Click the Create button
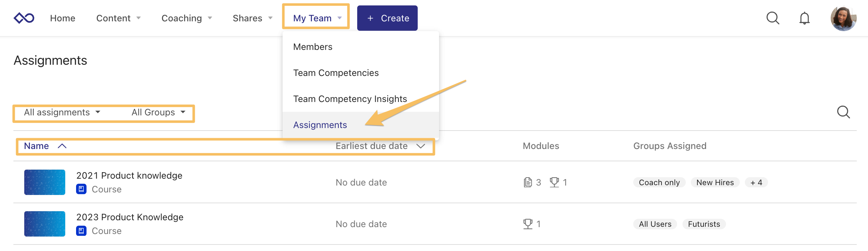 (x=387, y=18)
